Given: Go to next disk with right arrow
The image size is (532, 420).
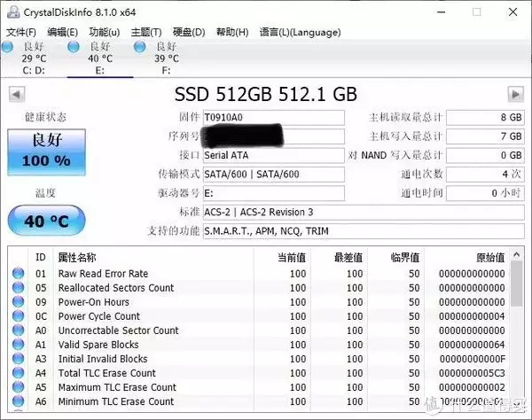Looking at the screenshot, I should [515, 94].
